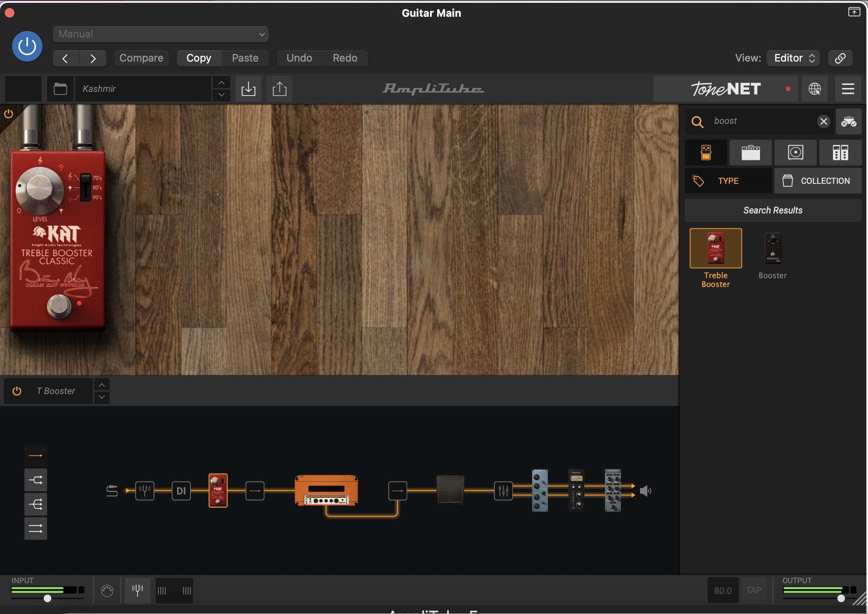
Task: Click the Redo button
Action: (x=345, y=58)
